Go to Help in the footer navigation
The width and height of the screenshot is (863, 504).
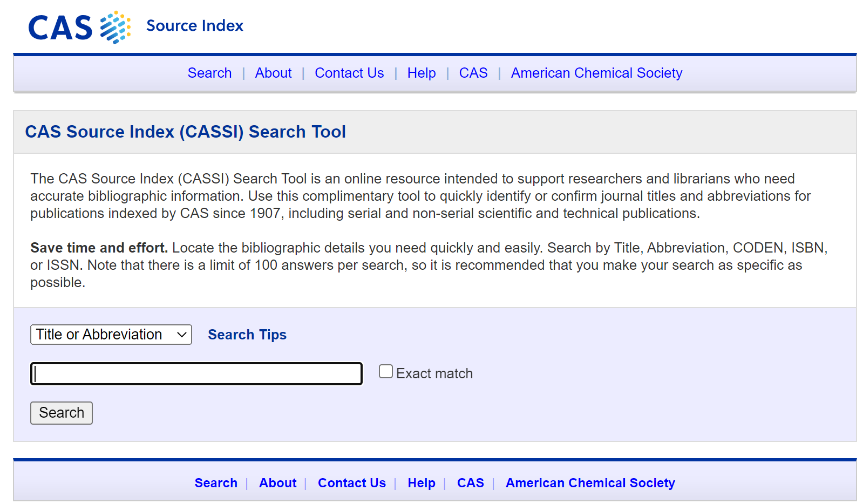coord(421,483)
